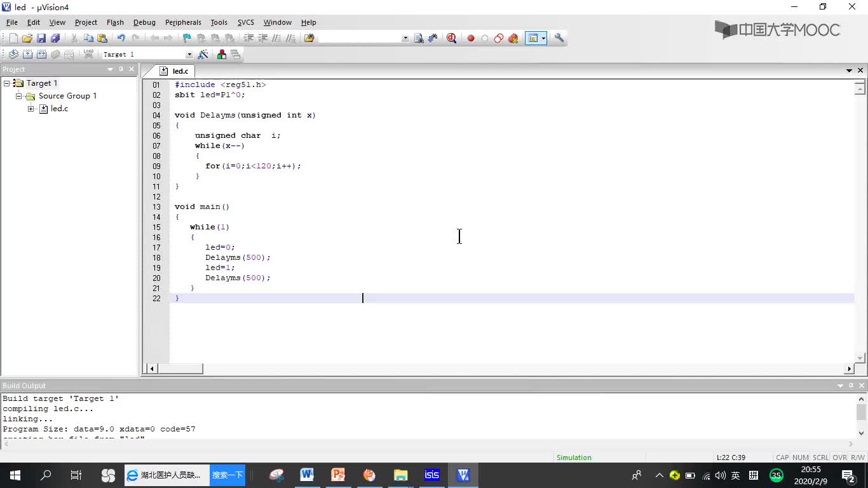
Task: Open Target Options with the wand icon
Action: (x=203, y=55)
